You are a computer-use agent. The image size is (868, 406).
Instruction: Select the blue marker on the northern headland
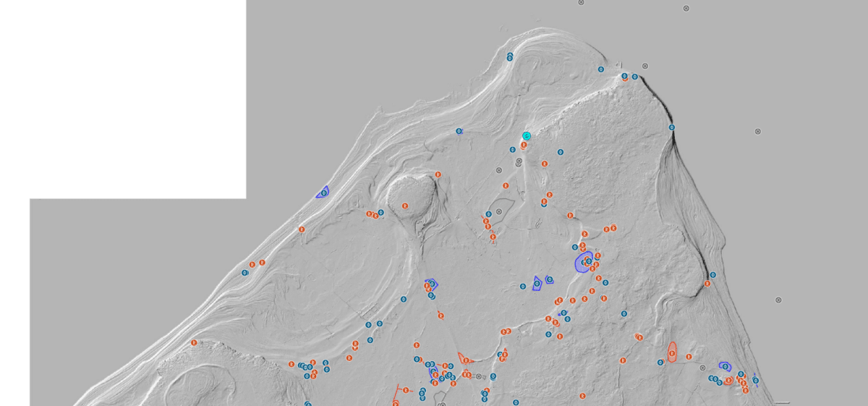(510, 56)
